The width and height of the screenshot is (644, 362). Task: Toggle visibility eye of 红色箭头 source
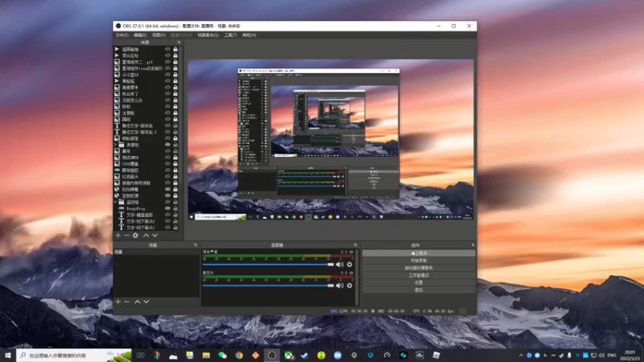[167, 176]
